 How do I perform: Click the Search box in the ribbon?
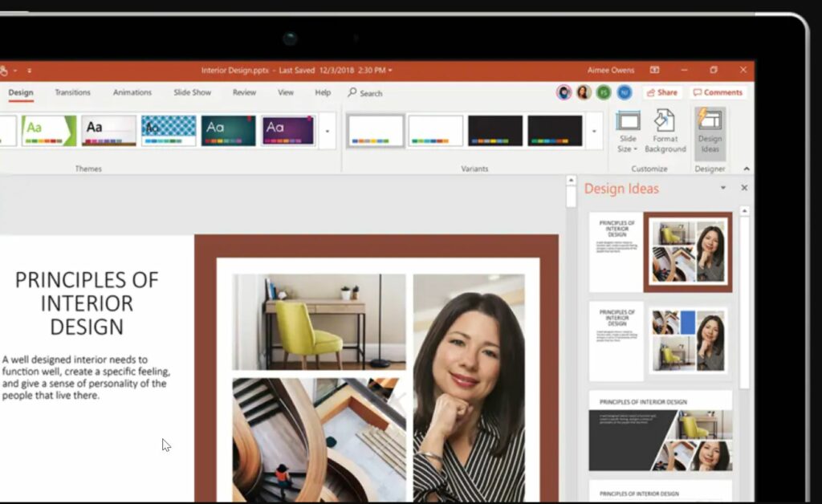(365, 93)
